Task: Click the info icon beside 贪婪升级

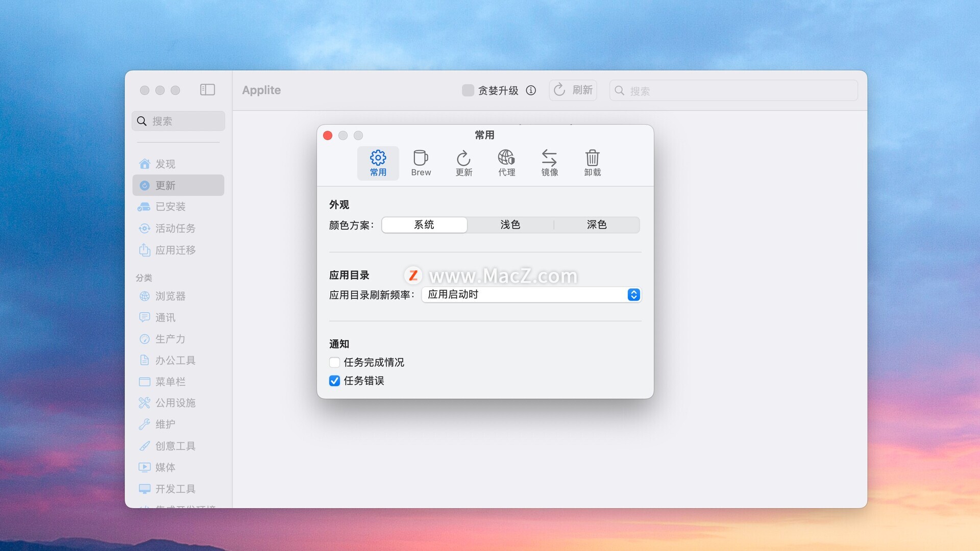Action: pos(531,90)
